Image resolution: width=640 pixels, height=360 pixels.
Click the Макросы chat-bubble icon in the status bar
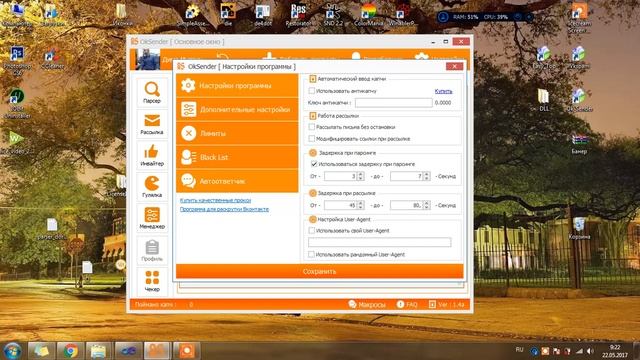[352, 304]
